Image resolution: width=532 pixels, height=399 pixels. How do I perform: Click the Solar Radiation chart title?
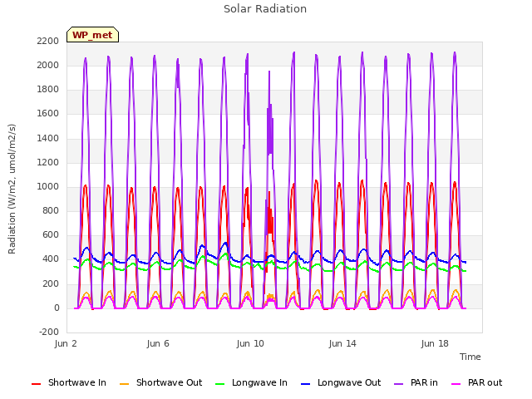click(x=265, y=9)
